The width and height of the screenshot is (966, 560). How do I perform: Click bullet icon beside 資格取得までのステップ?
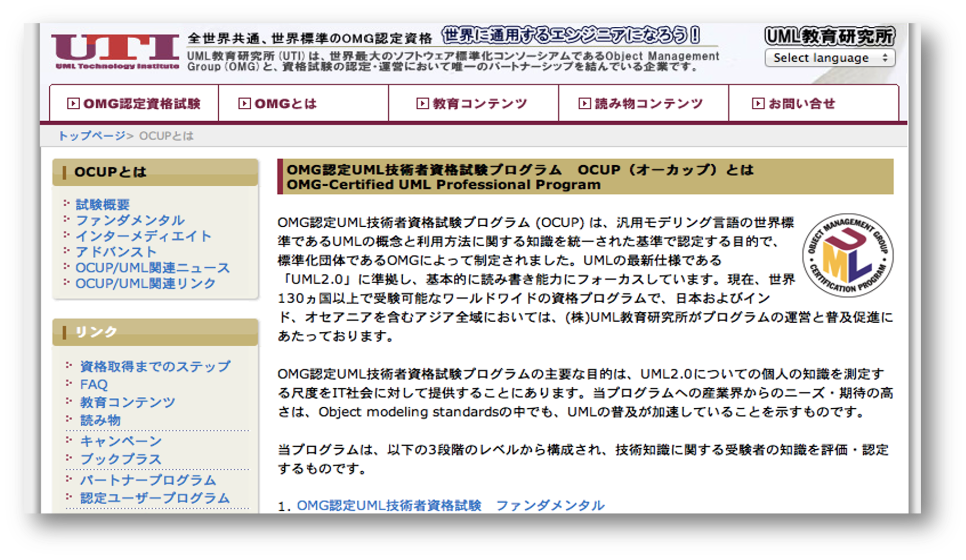pos(69,365)
